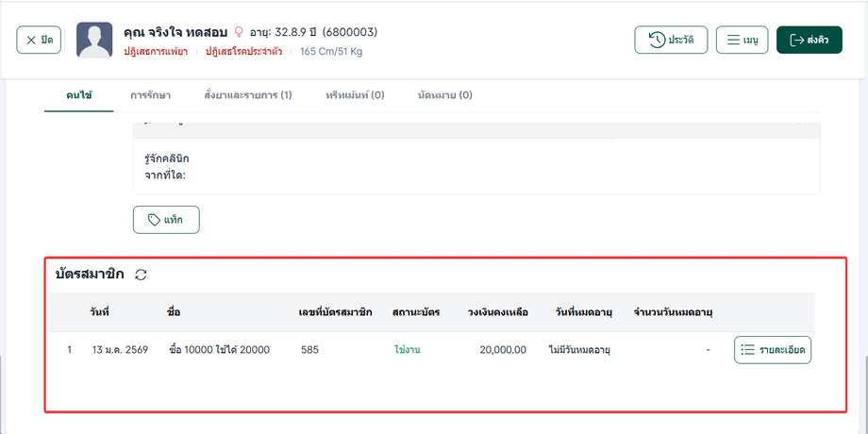Click the วันที่ column header
This screenshot has height=434, width=868.
point(99,312)
